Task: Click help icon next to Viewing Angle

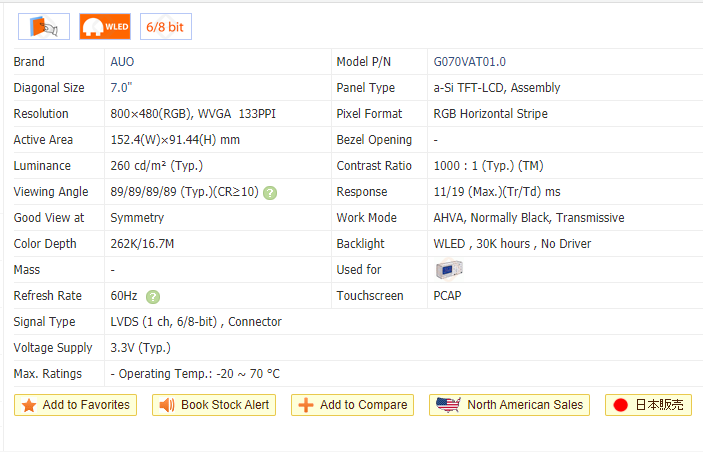Action: click(270, 192)
